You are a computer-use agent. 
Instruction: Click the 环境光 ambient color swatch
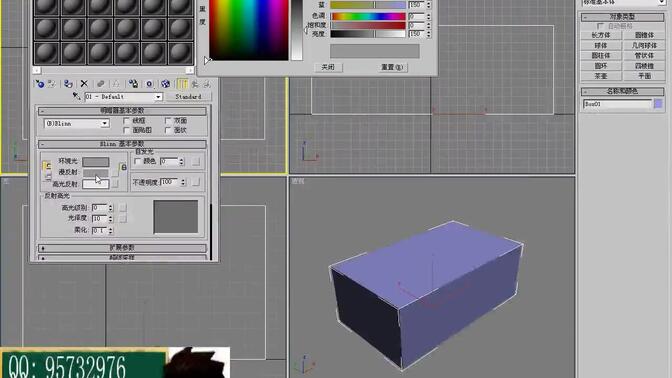pyautogui.click(x=96, y=162)
